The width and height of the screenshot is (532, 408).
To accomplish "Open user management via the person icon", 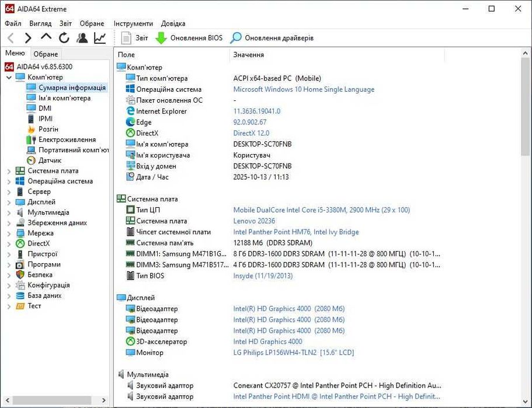I will click(82, 37).
